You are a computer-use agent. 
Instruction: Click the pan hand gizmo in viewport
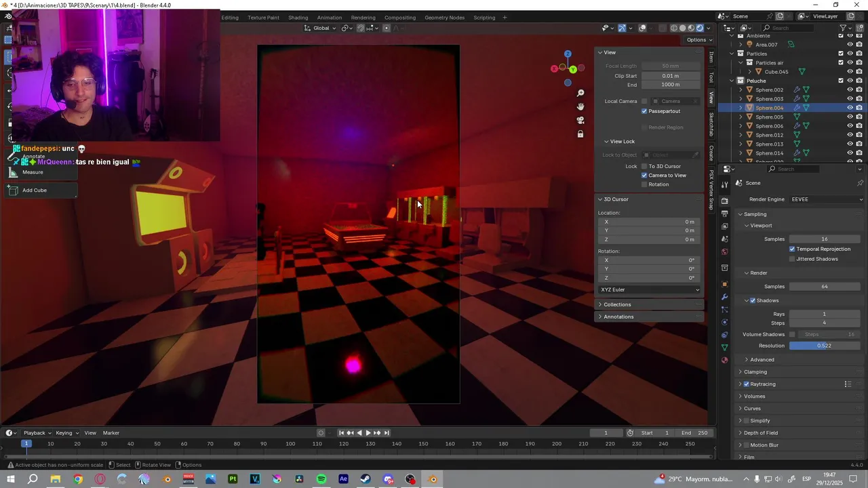tap(580, 106)
